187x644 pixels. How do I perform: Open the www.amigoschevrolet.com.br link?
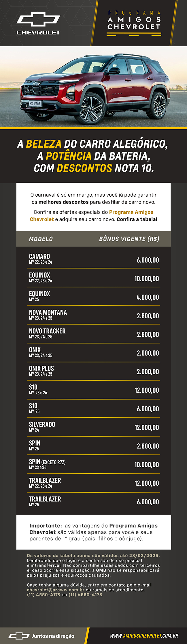144,636
